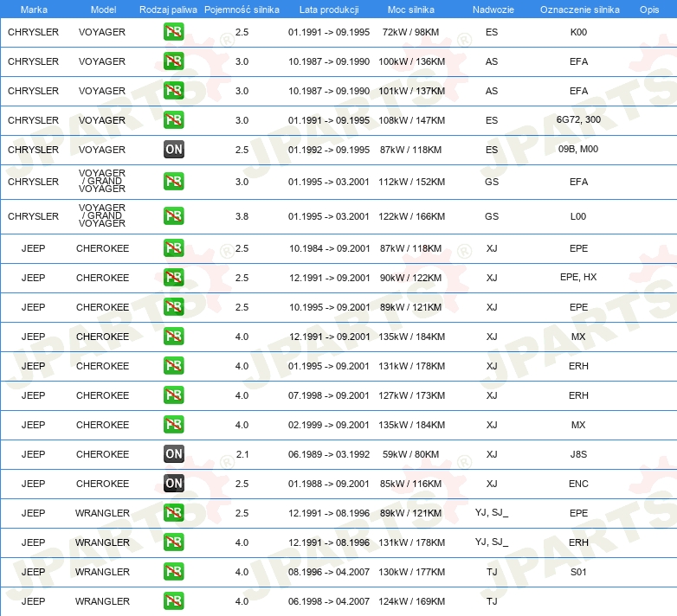Click the ON diesel icon in Voyager 87kW row
This screenshot has height=616, width=677.
click(173, 150)
